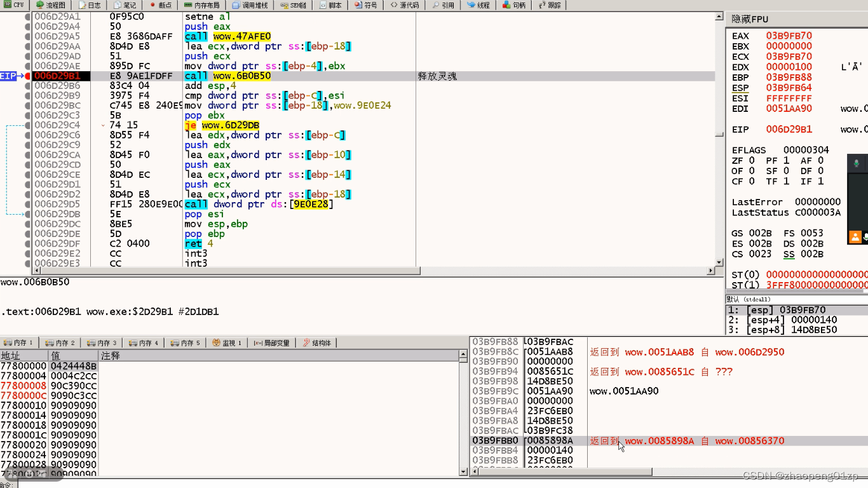Select LastStatus C000003A entry

click(786, 212)
